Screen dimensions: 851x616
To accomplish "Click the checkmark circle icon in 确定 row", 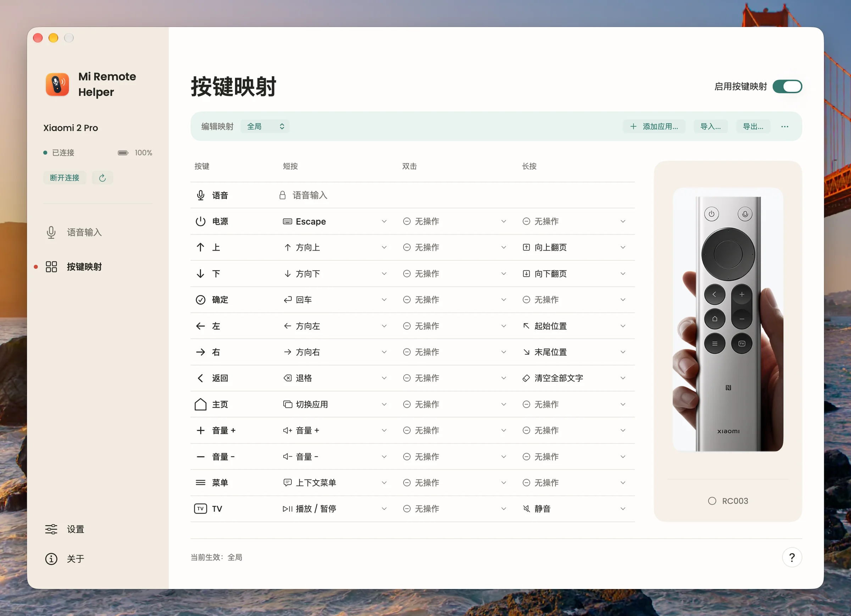I will pos(200,300).
